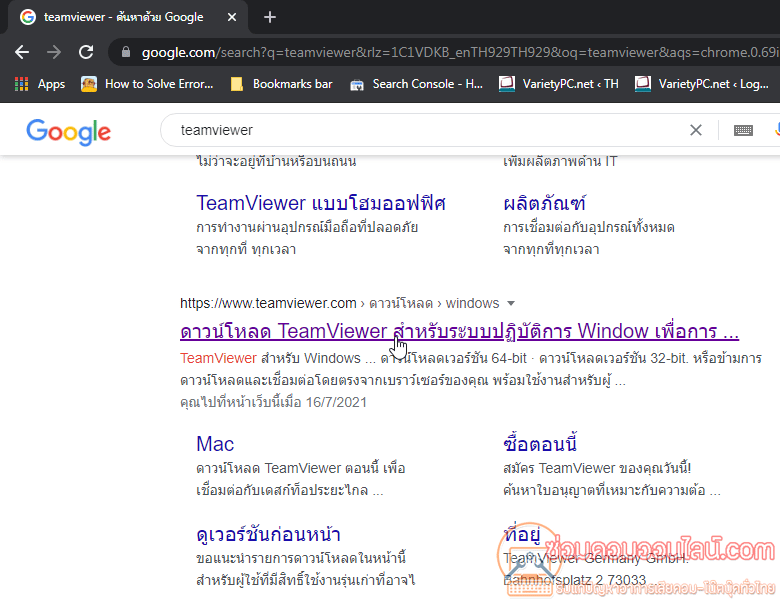Open Search Console bookmark
The image size is (780, 602).
tap(416, 84)
